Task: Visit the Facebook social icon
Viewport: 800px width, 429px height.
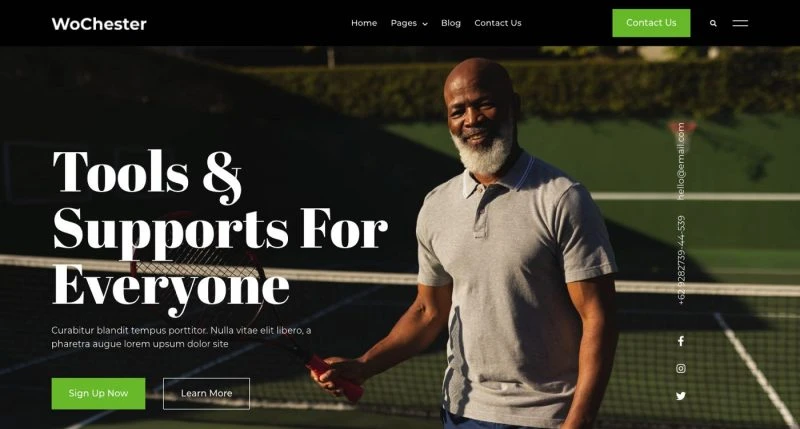Action: 681,341
